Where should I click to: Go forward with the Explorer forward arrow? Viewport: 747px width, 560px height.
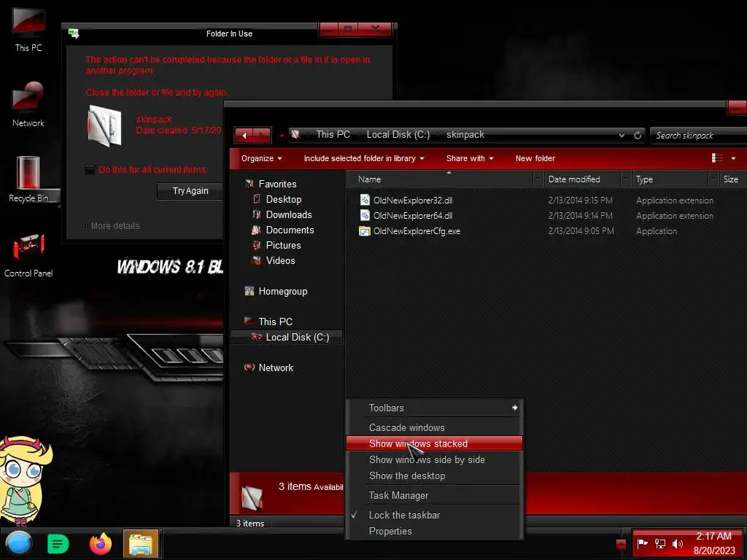262,135
